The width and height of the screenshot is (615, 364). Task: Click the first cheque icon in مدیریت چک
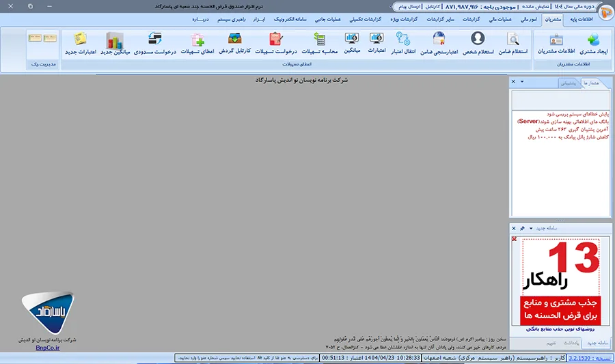[50, 38]
